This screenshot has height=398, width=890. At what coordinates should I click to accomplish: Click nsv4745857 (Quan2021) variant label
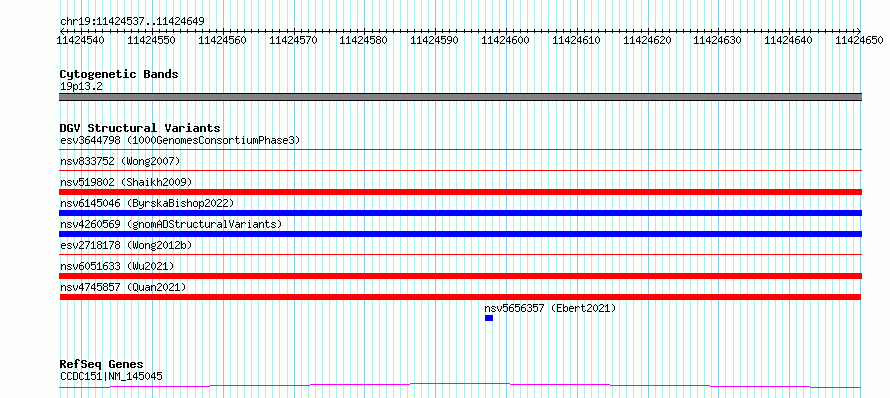(x=123, y=287)
